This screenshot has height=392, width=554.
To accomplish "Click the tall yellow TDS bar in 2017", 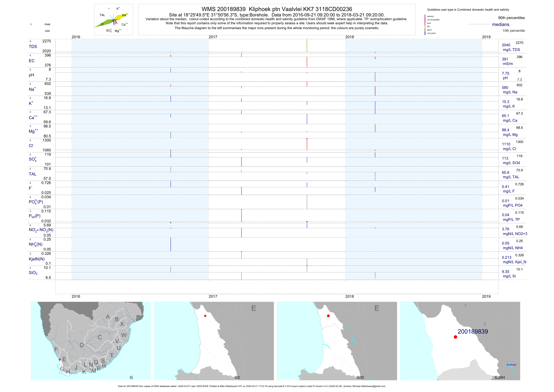I will click(307, 45).
